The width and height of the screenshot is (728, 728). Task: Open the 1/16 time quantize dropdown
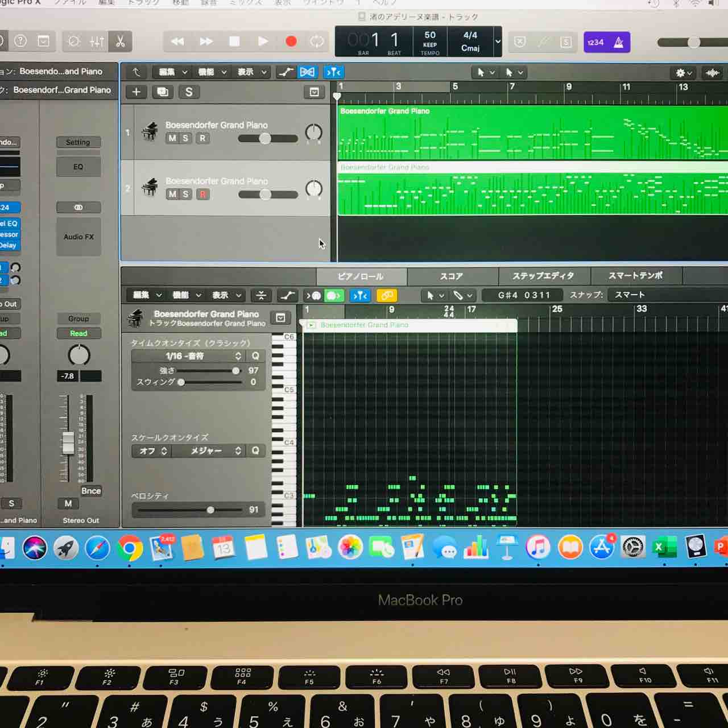click(188, 356)
